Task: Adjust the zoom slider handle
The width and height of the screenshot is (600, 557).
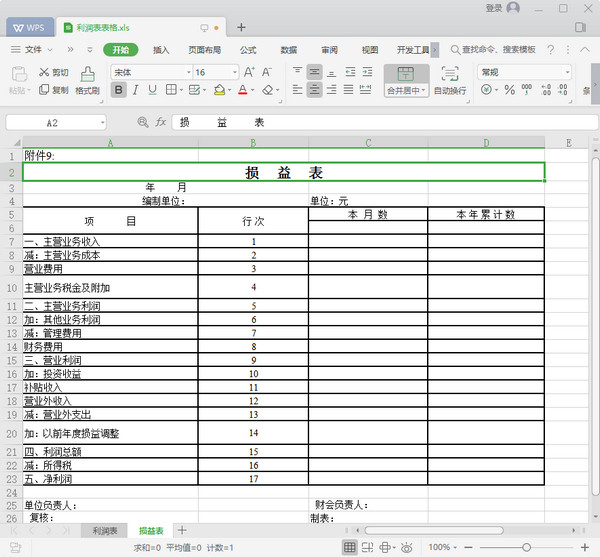Action: tap(526, 547)
